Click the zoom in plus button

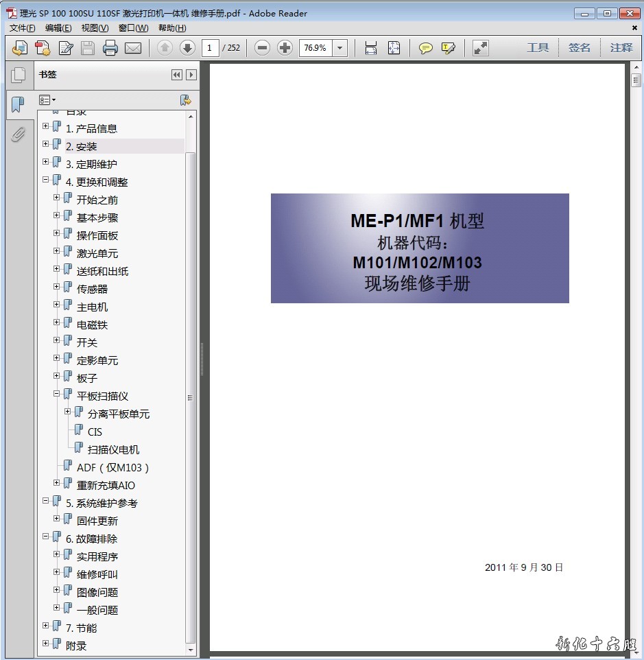[285, 48]
